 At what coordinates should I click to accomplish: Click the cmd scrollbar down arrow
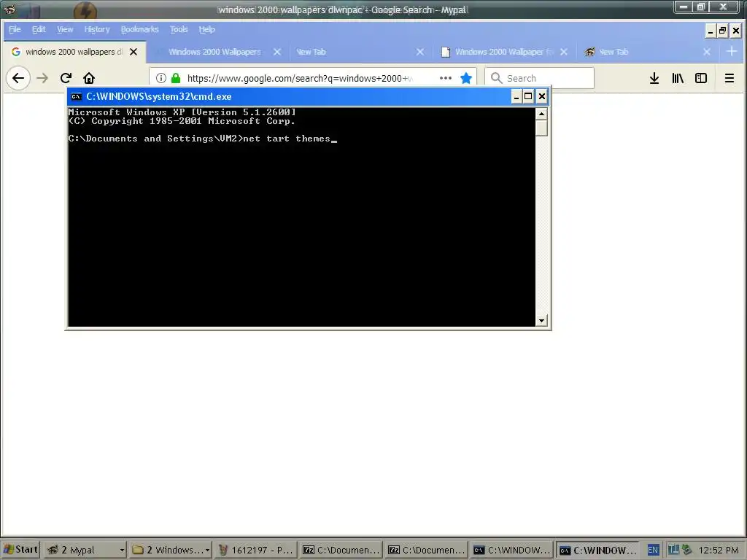541,321
